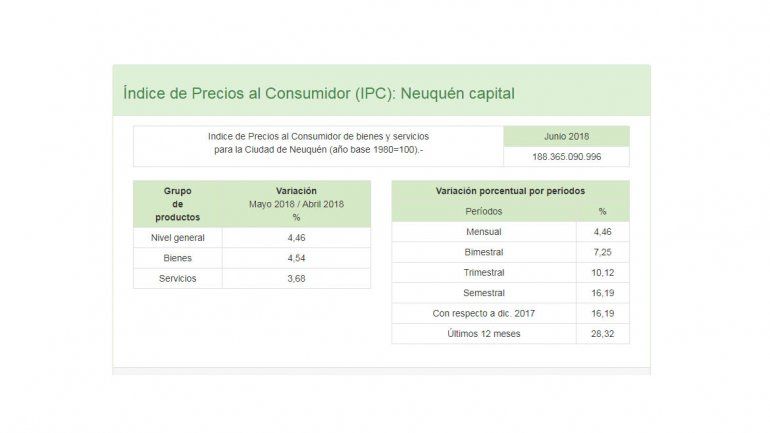Click the index value 188.365.090.996
This screenshot has width=770, height=433.
566,157
